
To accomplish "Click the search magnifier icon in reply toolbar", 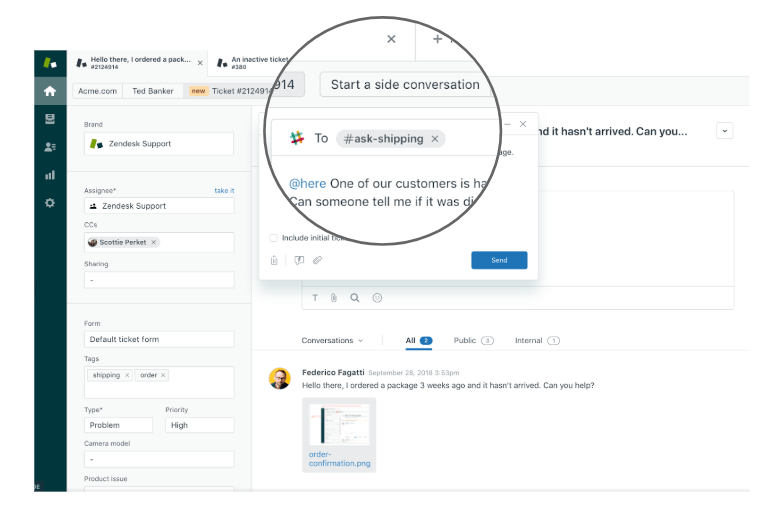I will point(355,298).
